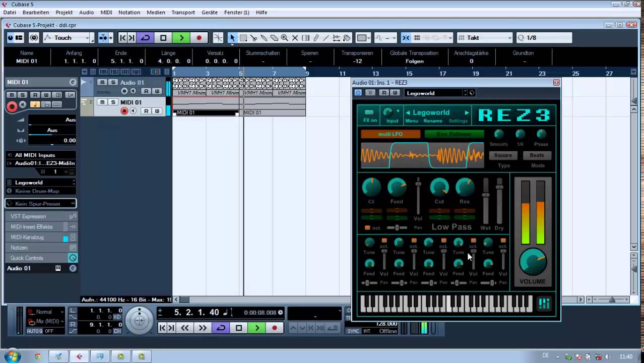Expand the VST Expression inspector section
The width and height of the screenshot is (644, 363).
click(41, 216)
